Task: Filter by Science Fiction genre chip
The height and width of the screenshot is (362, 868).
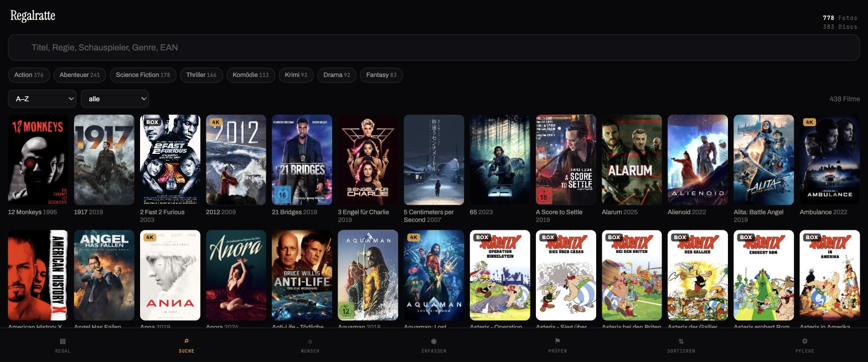Action: [143, 75]
